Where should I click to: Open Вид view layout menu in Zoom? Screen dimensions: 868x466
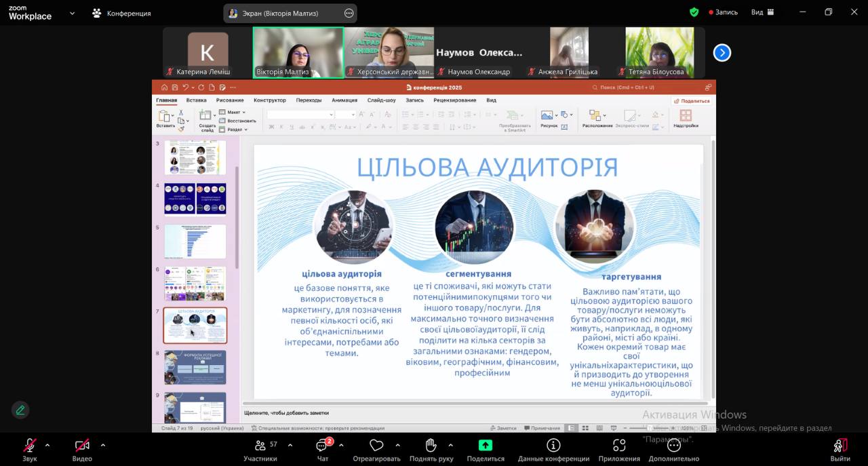pos(763,12)
